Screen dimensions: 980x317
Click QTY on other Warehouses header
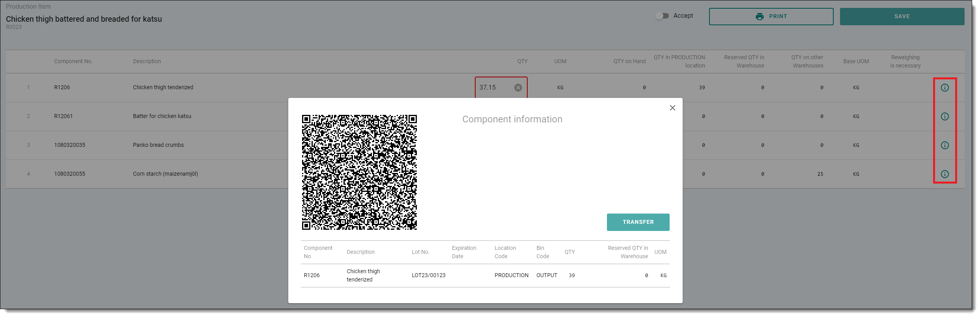tap(807, 62)
